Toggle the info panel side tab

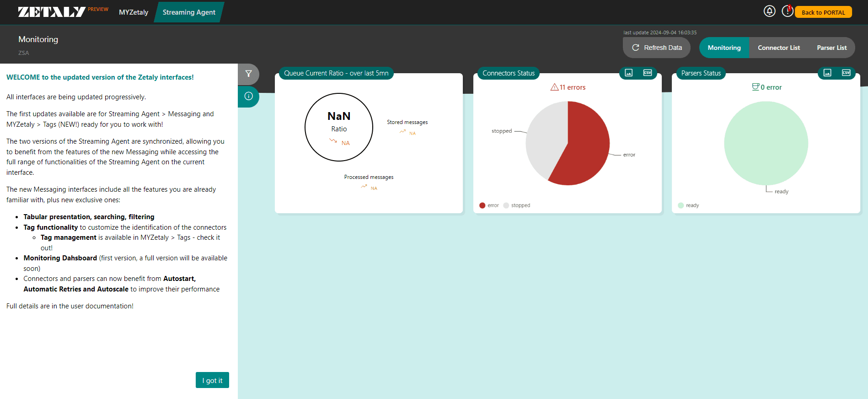coord(248,96)
